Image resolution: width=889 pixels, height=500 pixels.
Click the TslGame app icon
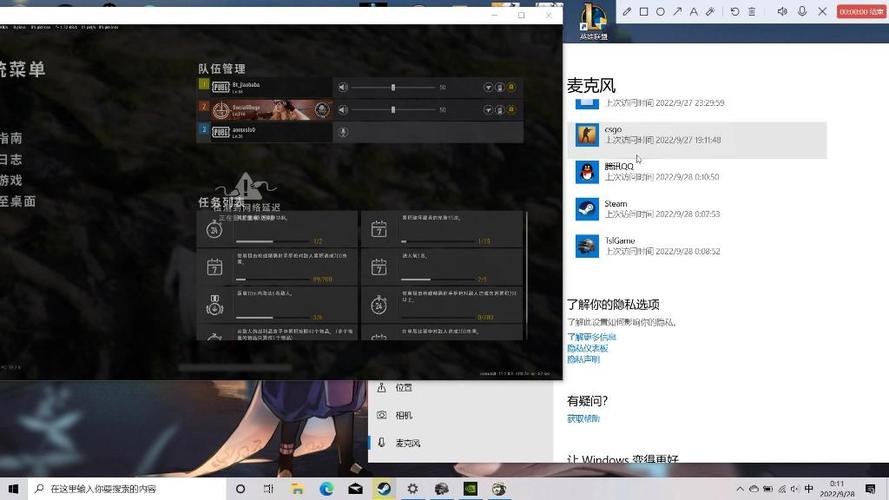pos(587,247)
